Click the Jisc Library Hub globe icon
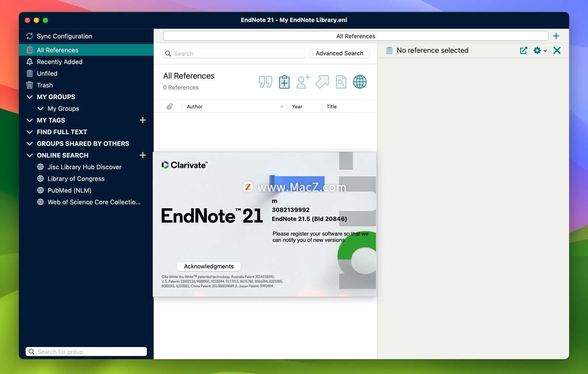 tap(40, 167)
